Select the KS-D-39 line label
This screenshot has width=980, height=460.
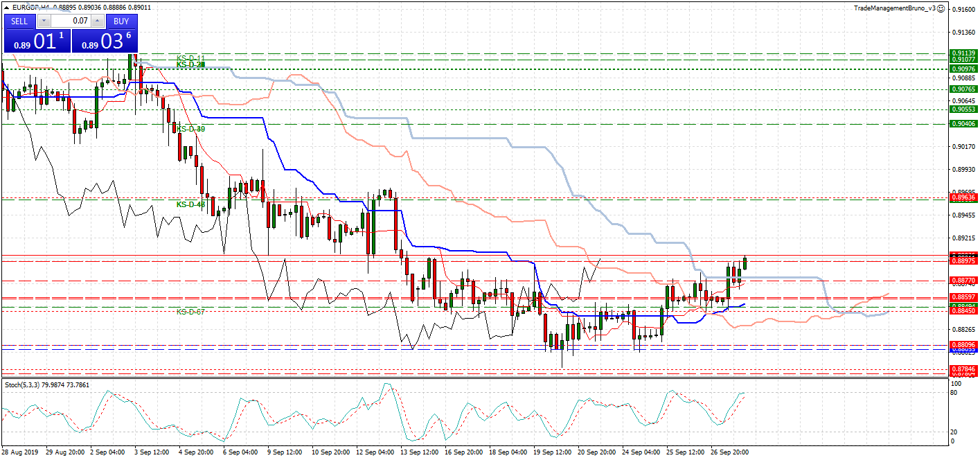(190, 129)
